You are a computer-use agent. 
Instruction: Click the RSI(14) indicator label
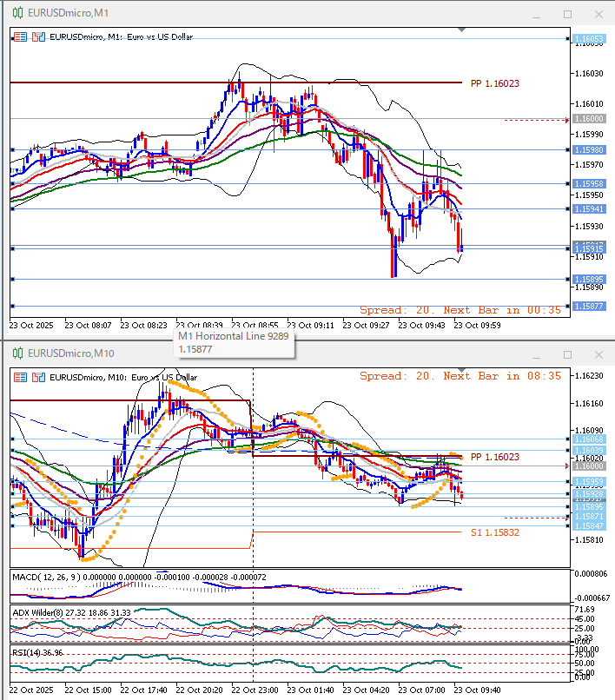[27, 650]
